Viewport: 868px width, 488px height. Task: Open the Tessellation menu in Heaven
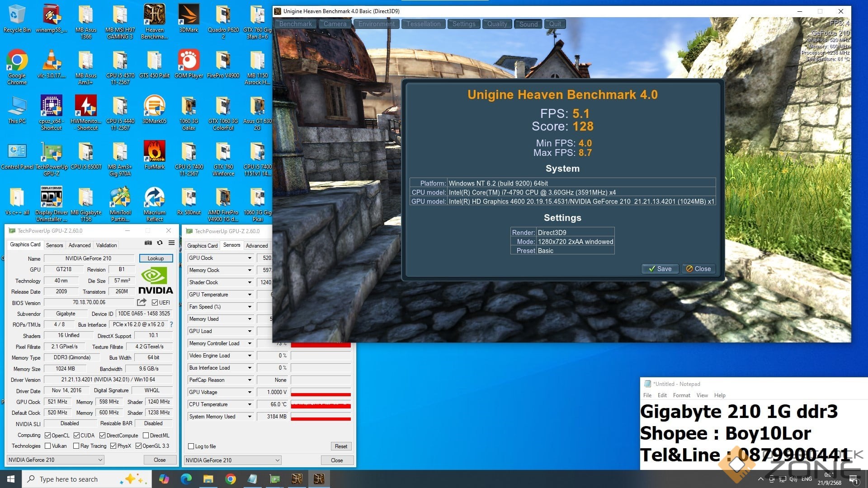[x=423, y=24]
